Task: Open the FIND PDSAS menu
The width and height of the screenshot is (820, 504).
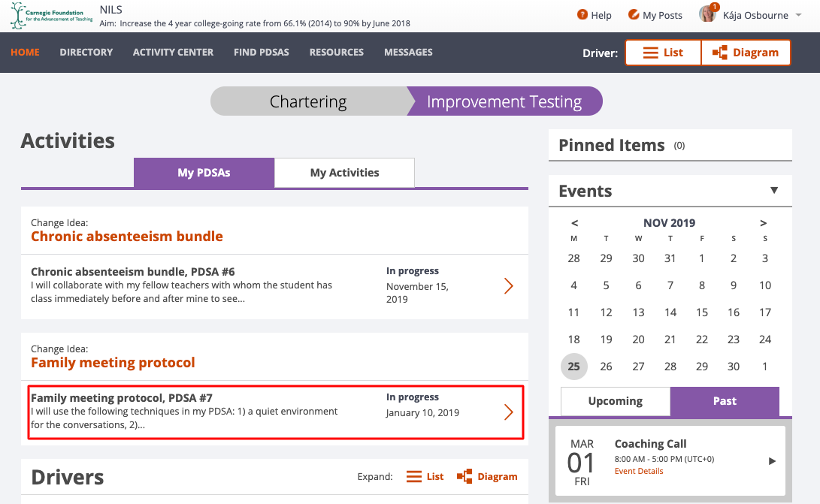Action: (x=261, y=53)
